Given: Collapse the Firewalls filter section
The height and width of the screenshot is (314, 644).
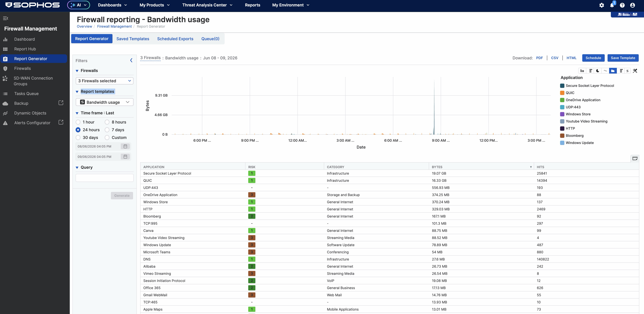Looking at the screenshot, I should 77,71.
